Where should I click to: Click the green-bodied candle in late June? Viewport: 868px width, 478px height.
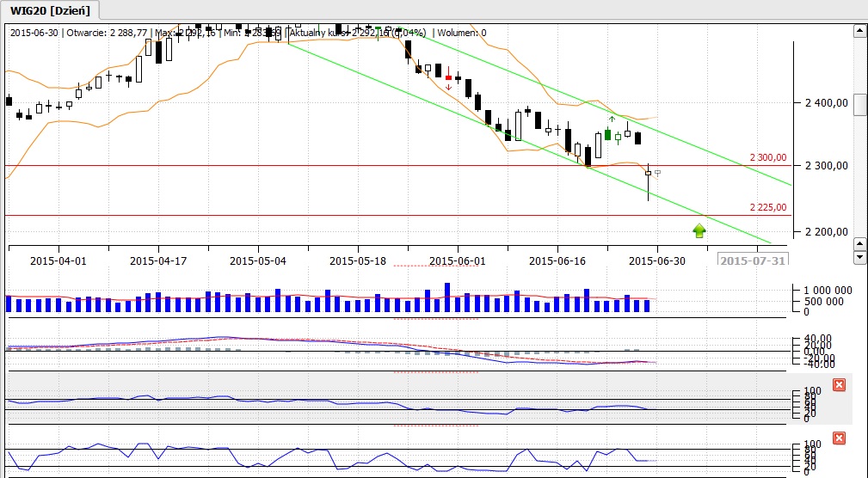coord(607,134)
